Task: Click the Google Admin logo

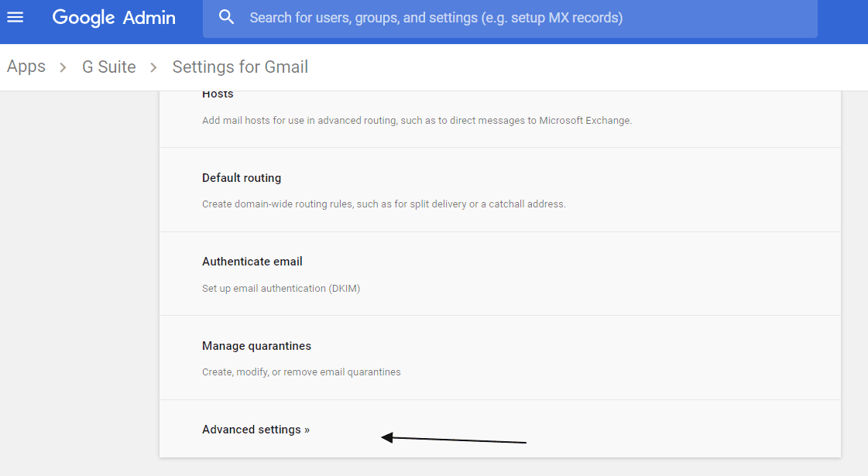Action: click(x=113, y=18)
